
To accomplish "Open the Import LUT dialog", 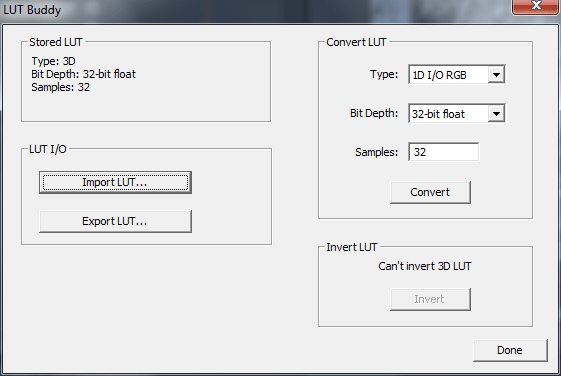I will 115,182.
